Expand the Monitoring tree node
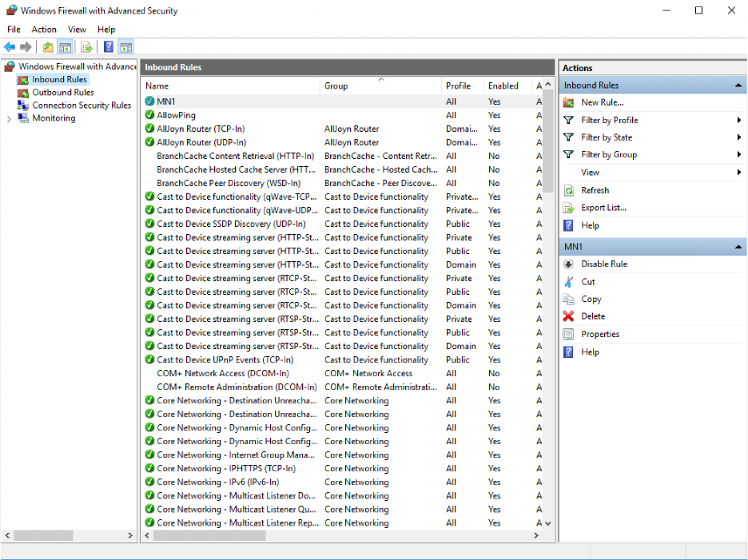Screen dimensions: 748x560 point(9,119)
